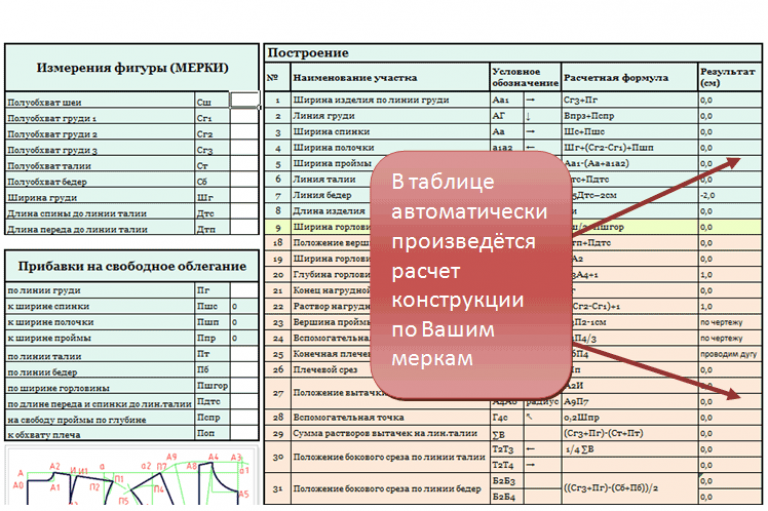Select the Сг3+Пг formula cell
The image size is (768, 511).
(x=628, y=101)
